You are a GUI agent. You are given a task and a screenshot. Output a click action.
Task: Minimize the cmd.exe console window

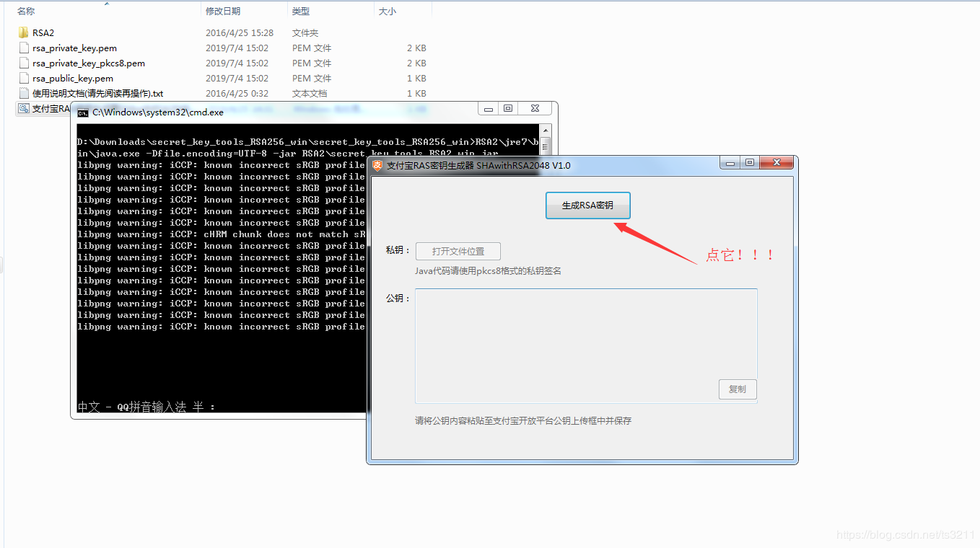(x=489, y=109)
